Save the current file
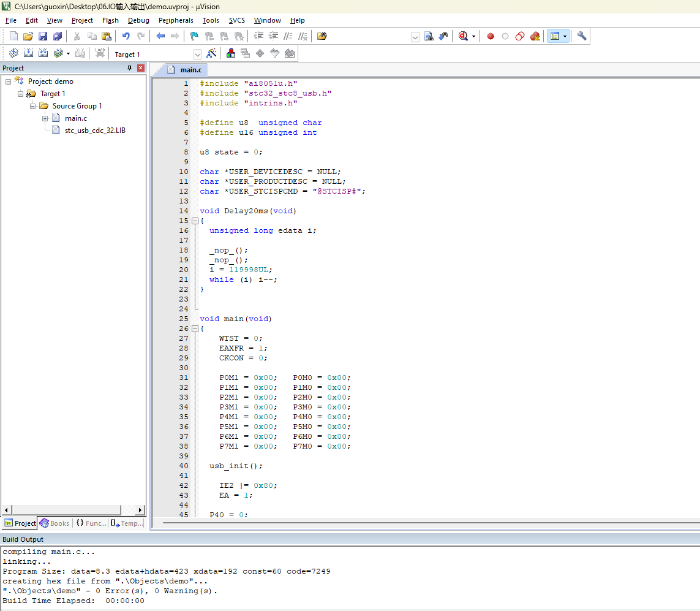Screen dimensions: 700x611 pyautogui.click(x=43, y=36)
